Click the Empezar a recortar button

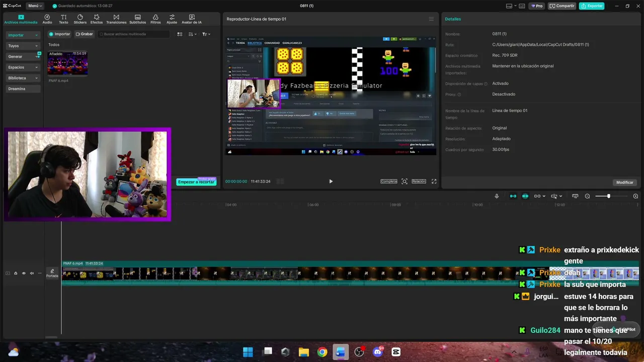[196, 182]
